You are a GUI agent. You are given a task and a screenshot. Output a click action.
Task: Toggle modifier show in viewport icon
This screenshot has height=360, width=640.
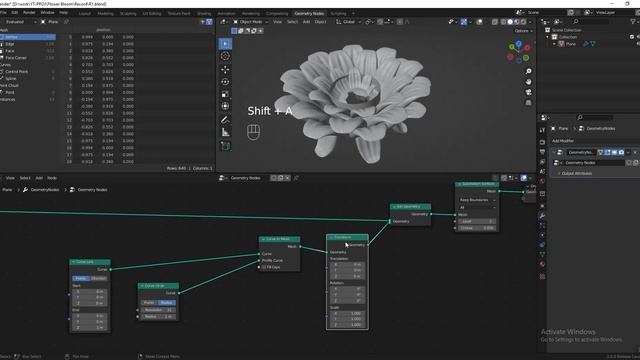[614, 152]
